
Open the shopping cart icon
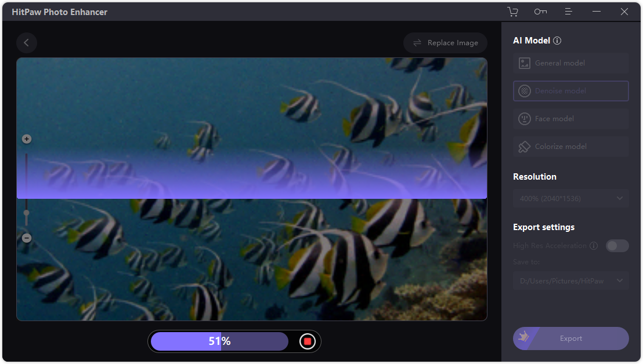(512, 12)
